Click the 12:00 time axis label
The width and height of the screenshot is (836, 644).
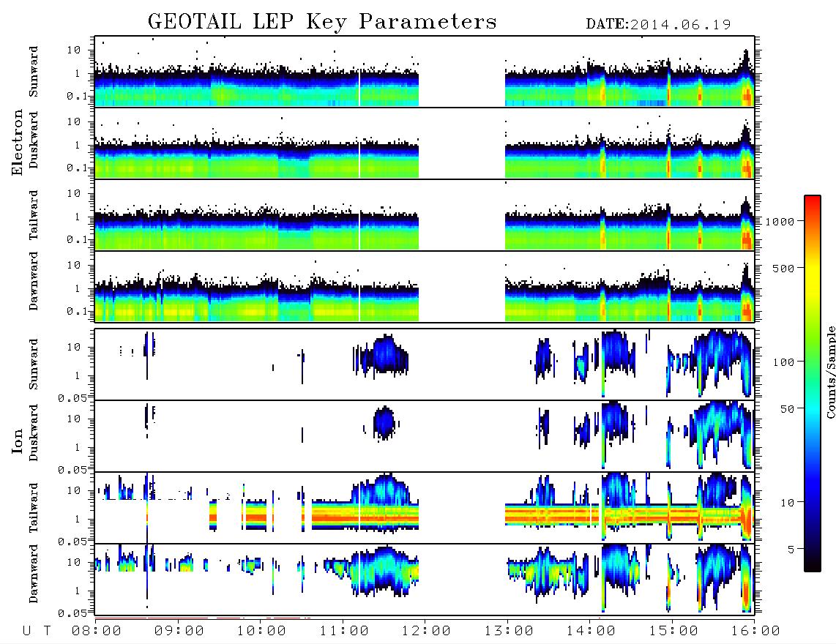(426, 632)
